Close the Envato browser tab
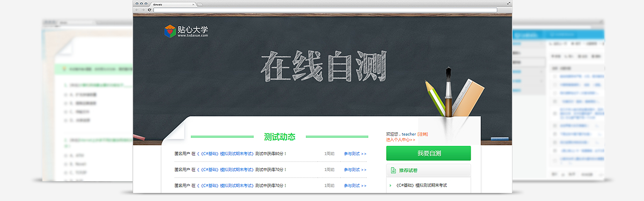Screen dimensions: 644x201 [x=193, y=5]
